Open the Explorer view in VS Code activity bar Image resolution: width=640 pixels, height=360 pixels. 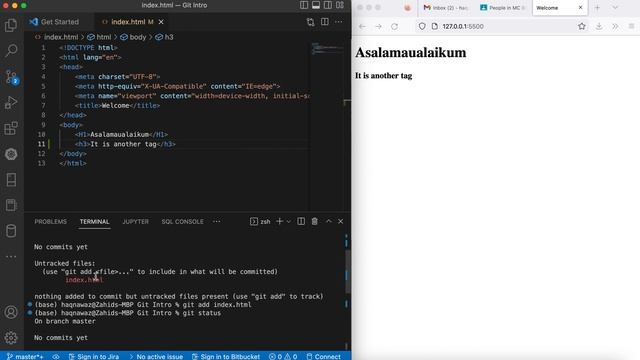11,25
